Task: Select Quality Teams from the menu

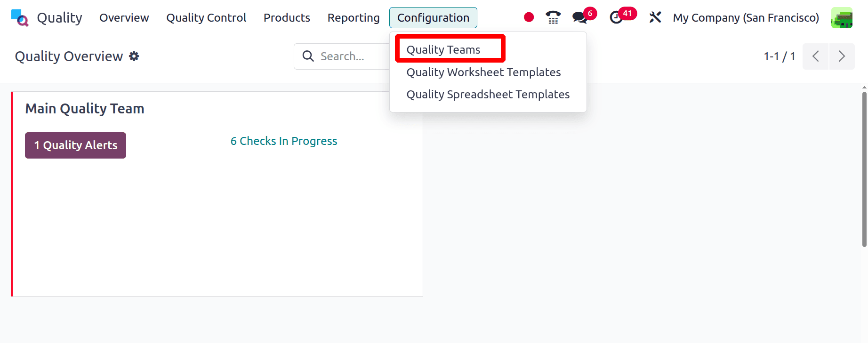Action: [x=443, y=49]
